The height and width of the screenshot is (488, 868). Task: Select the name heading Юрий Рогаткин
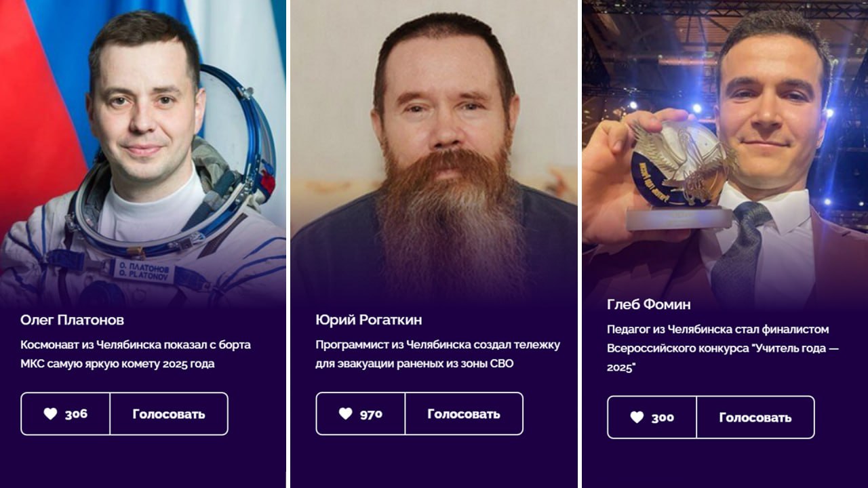point(368,320)
